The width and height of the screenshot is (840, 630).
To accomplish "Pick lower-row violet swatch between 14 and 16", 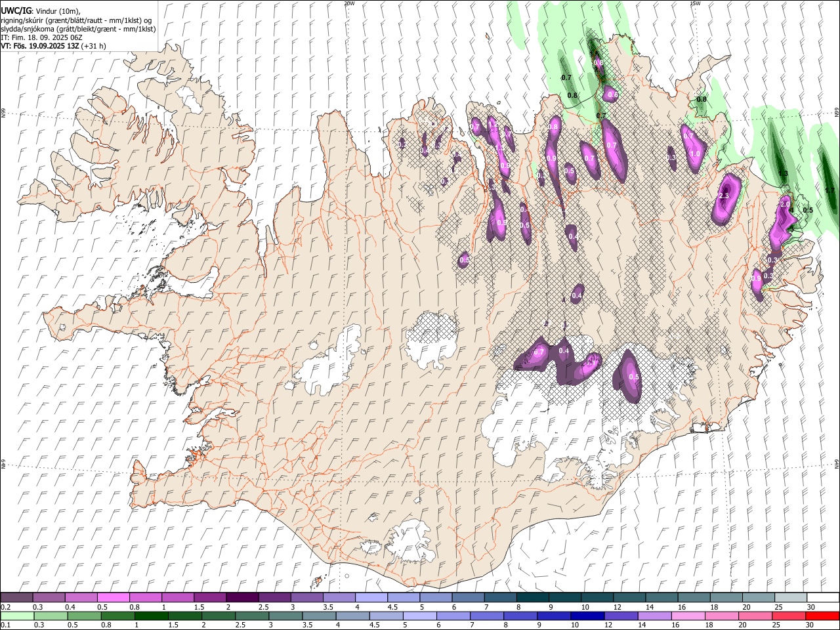I will [x=656, y=616].
